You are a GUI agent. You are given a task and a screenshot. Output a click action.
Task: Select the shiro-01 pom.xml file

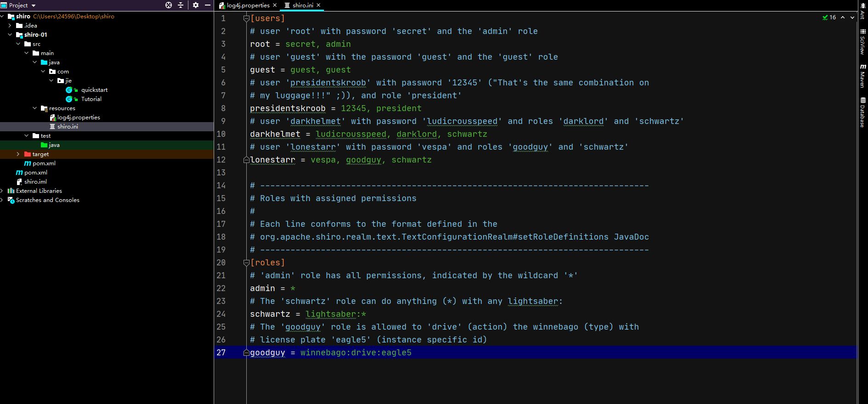[44, 163]
